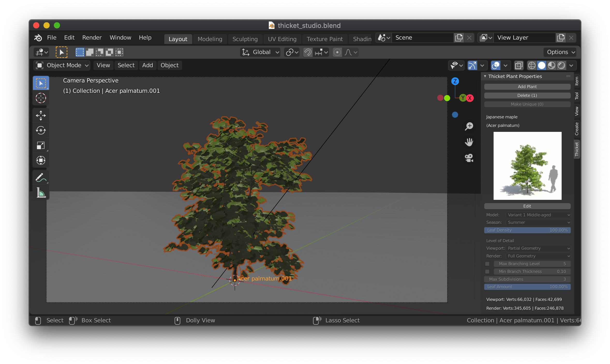Click the Edit button for plant
The image size is (610, 364).
[x=527, y=206]
